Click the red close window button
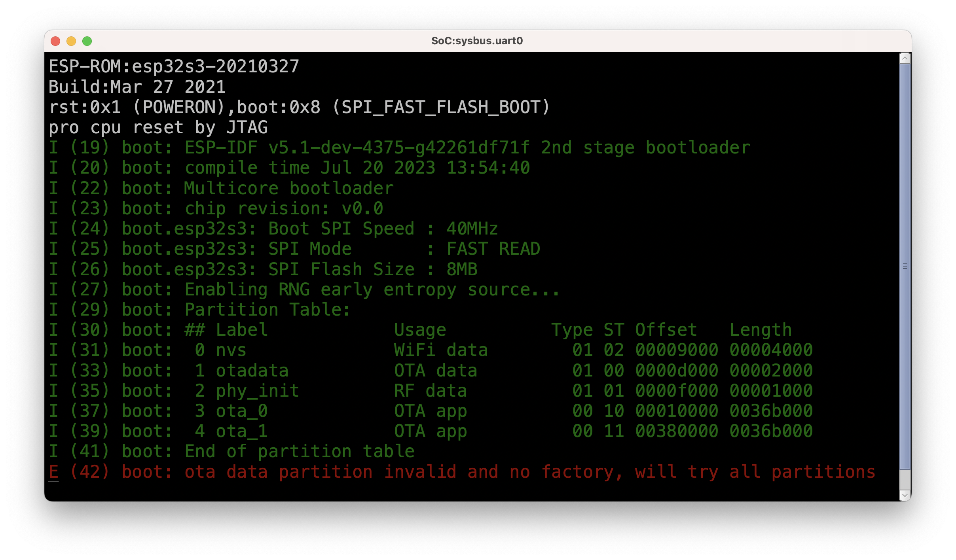The width and height of the screenshot is (956, 560). [55, 41]
